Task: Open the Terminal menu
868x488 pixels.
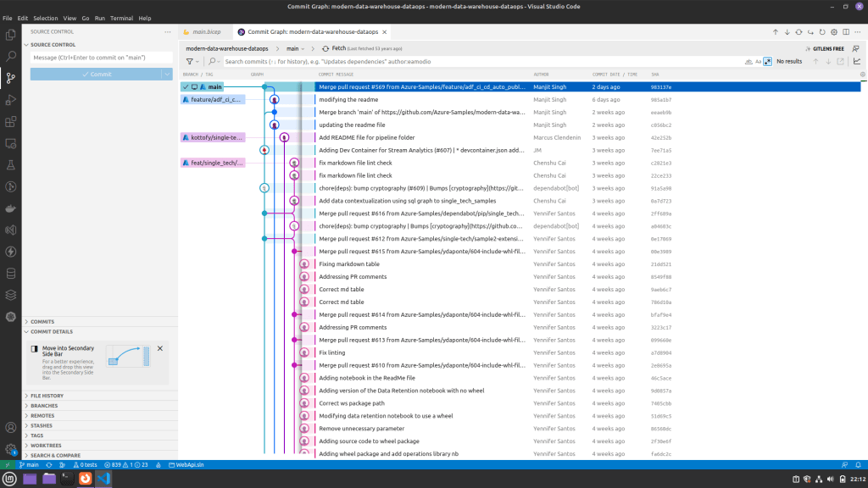Action: pos(121,18)
